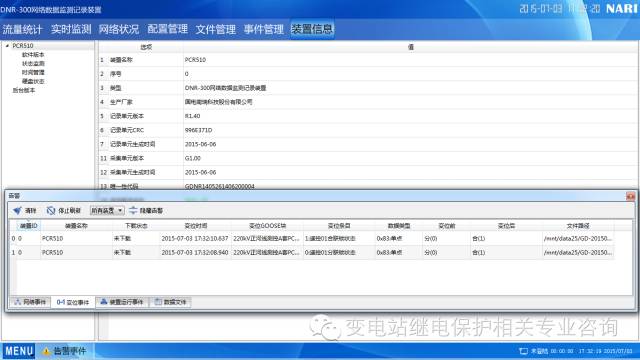Switch to the 装置运行事件 tab
Viewport: 640px width, 360px height.
coord(122,302)
